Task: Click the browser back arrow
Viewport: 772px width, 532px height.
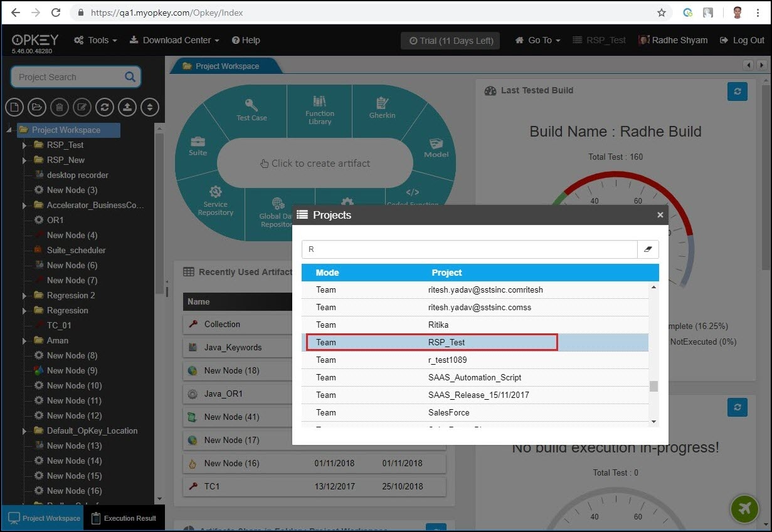Action: point(16,13)
